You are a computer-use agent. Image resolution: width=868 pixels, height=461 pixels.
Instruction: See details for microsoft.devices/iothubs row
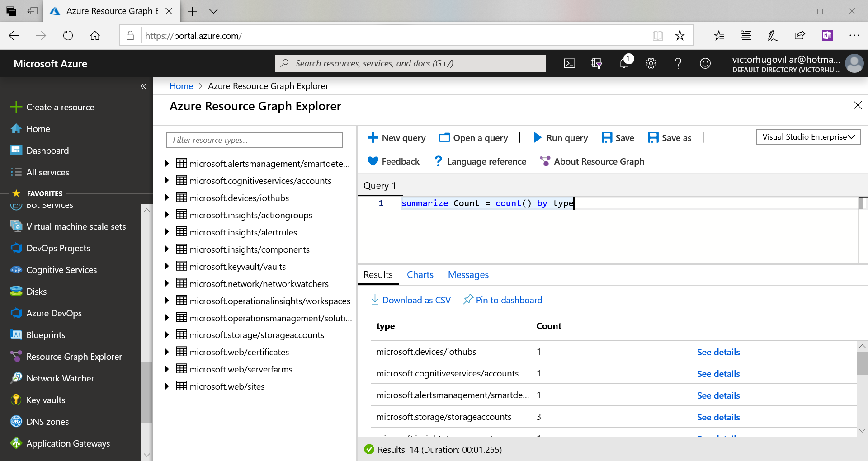click(x=718, y=352)
